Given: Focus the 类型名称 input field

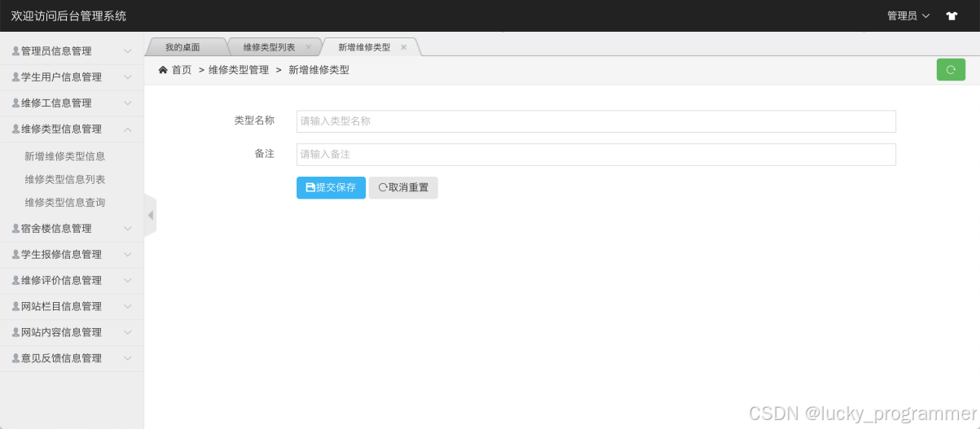Looking at the screenshot, I should coord(596,121).
